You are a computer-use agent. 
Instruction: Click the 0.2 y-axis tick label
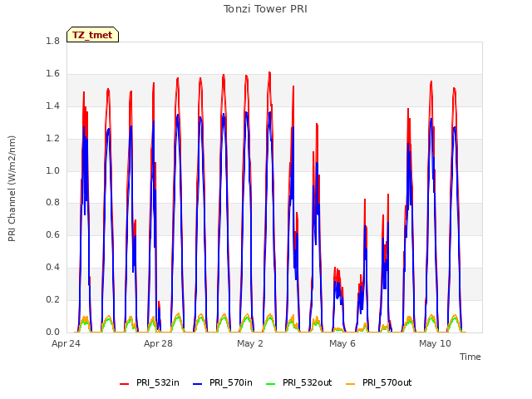click(52, 299)
